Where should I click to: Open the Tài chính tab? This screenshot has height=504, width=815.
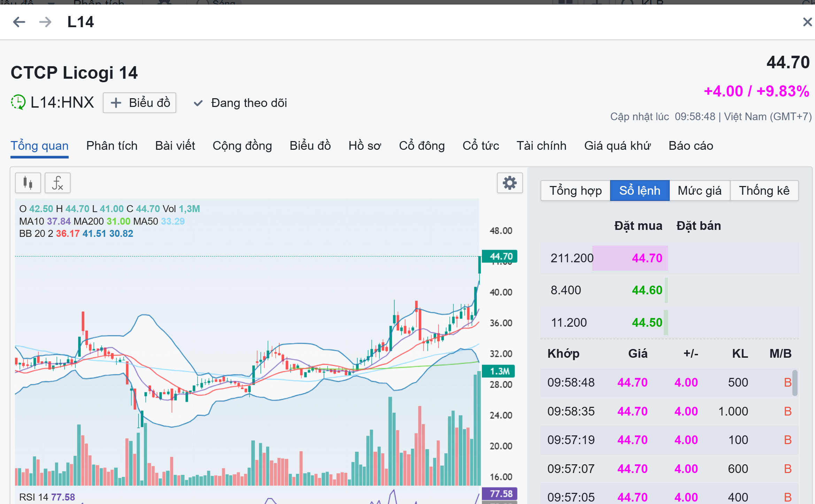click(541, 146)
